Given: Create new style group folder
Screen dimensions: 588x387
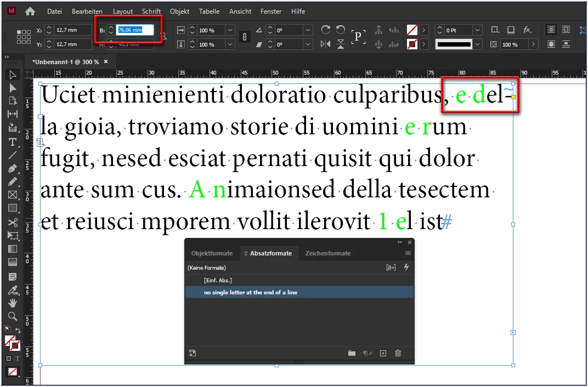Looking at the screenshot, I should click(352, 353).
